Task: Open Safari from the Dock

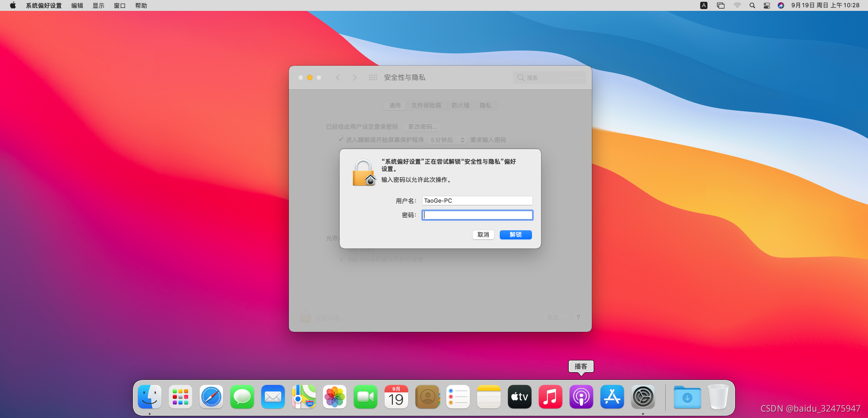Action: (x=211, y=397)
